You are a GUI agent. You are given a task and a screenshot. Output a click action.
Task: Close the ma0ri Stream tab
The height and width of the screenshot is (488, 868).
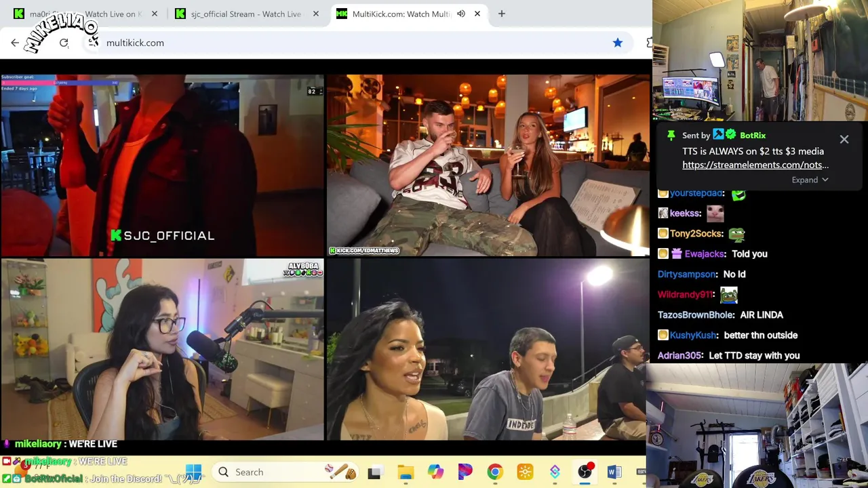pyautogui.click(x=155, y=14)
